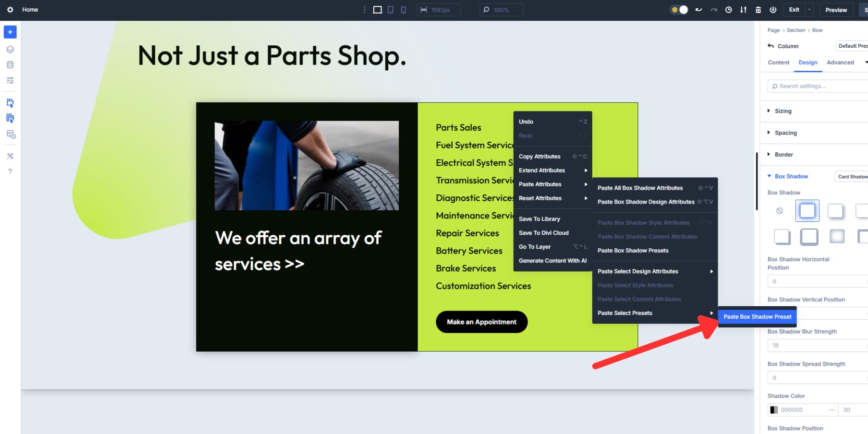The image size is (868, 434).
Task: Select the Divi Cloud database icon
Action: coord(10,65)
